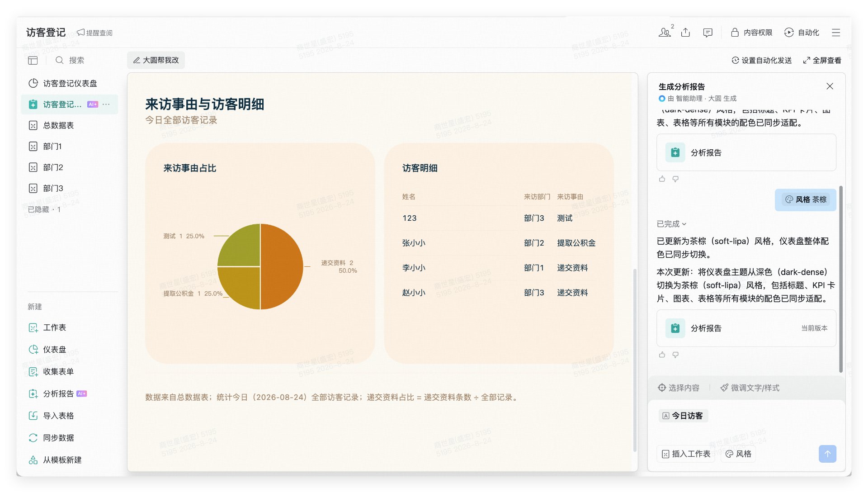The height and width of the screenshot is (493, 868).
Task: Toggle the sidebar panel layout icon
Action: [x=33, y=60]
